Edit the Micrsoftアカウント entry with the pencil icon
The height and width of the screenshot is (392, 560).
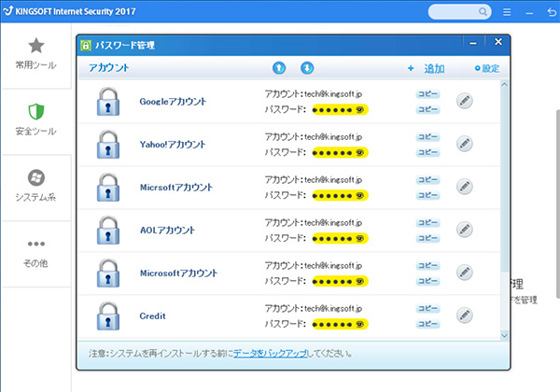tap(465, 187)
